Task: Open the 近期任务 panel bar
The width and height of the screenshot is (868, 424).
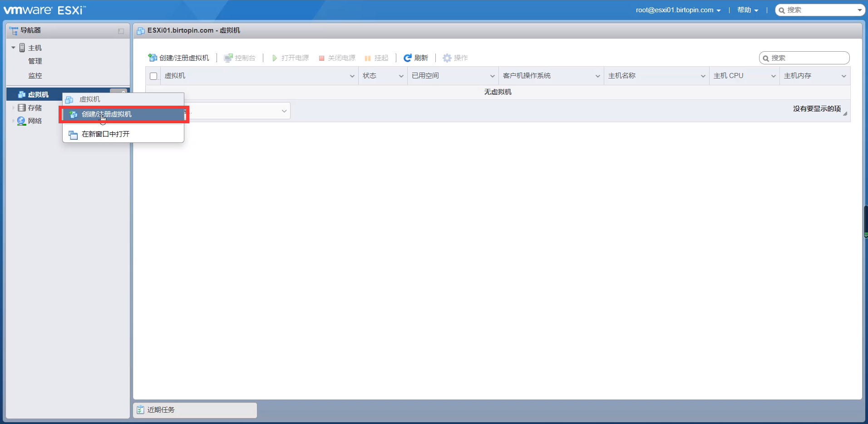Action: click(195, 410)
